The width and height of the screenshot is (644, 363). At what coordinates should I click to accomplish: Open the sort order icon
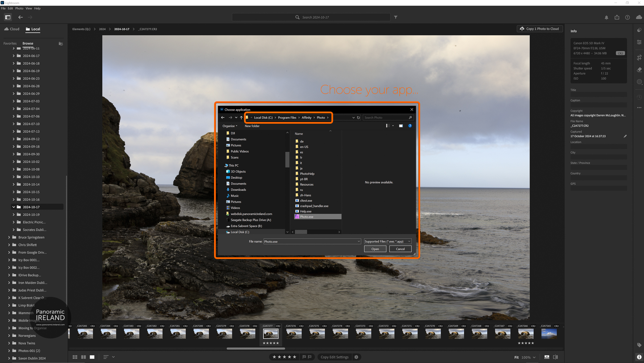coord(106,357)
